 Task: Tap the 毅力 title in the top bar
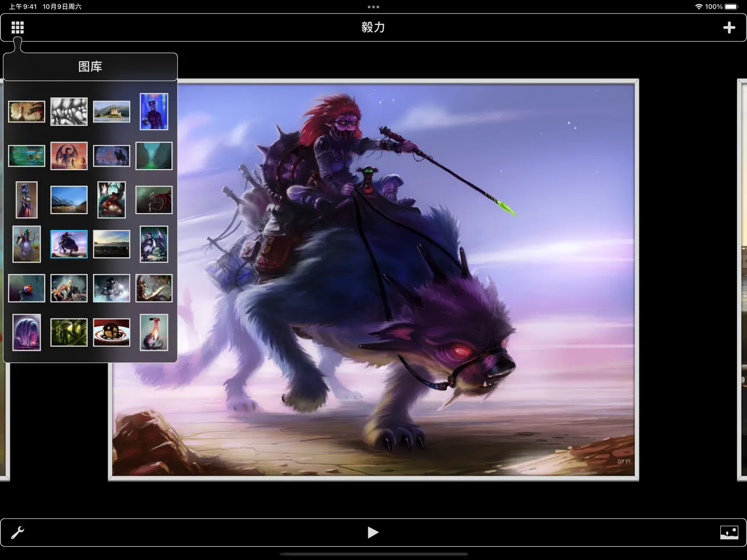pyautogui.click(x=373, y=27)
